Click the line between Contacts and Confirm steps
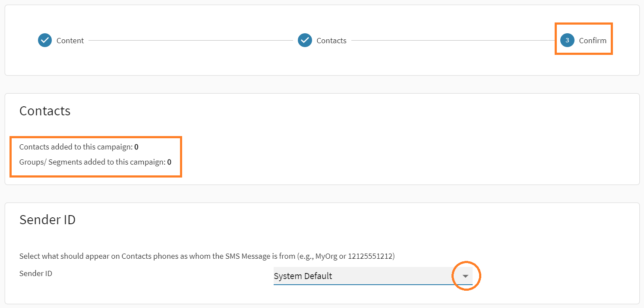The width and height of the screenshot is (644, 308). click(x=453, y=41)
